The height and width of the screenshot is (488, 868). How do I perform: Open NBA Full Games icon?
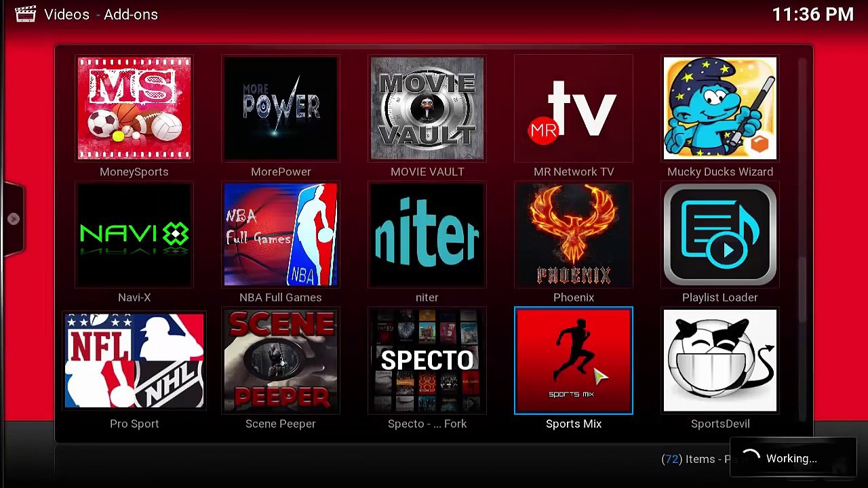[x=281, y=235]
